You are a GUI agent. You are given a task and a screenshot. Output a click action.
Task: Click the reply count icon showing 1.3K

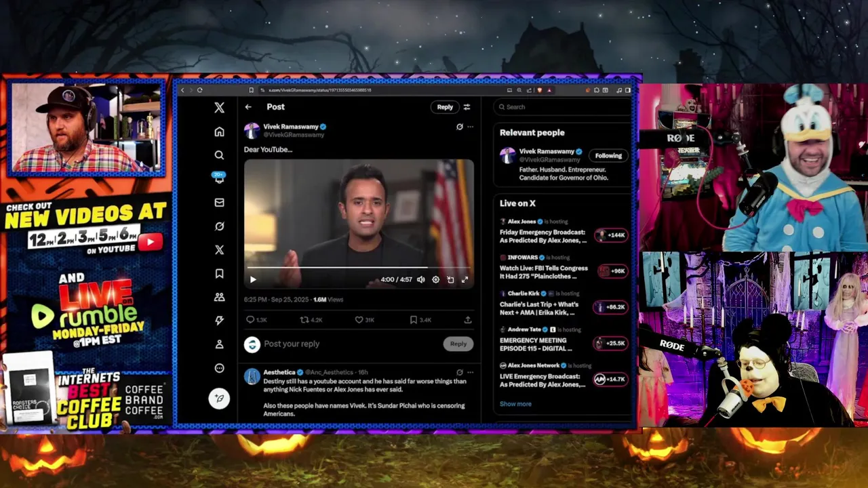click(x=250, y=319)
